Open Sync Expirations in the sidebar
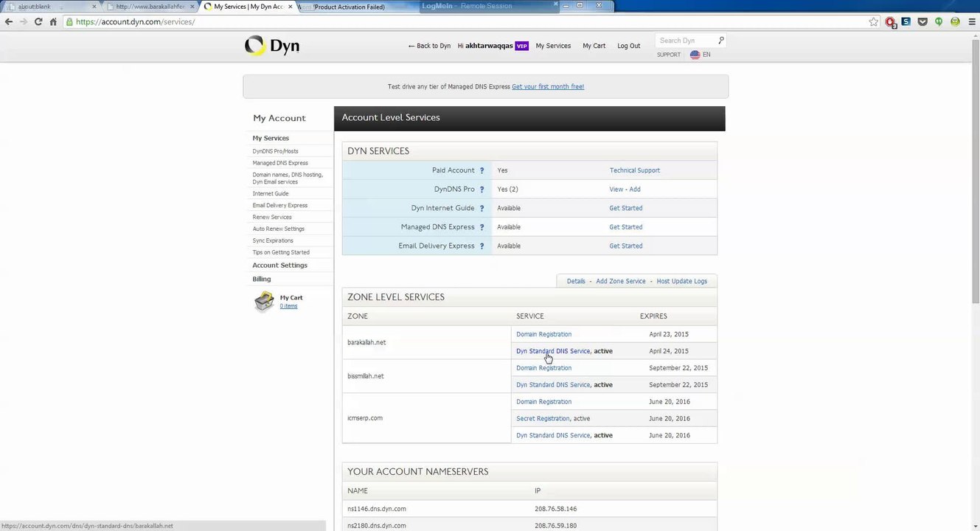The image size is (980, 531). point(273,241)
